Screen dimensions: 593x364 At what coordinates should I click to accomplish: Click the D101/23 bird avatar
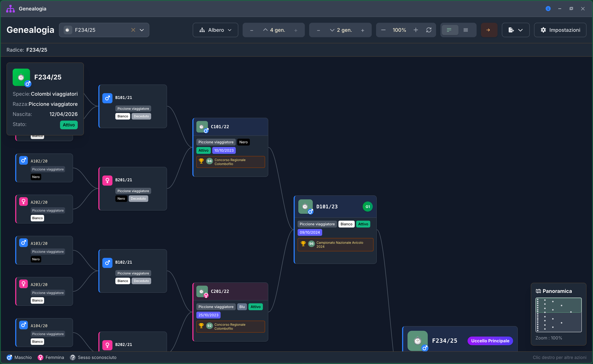[305, 206]
